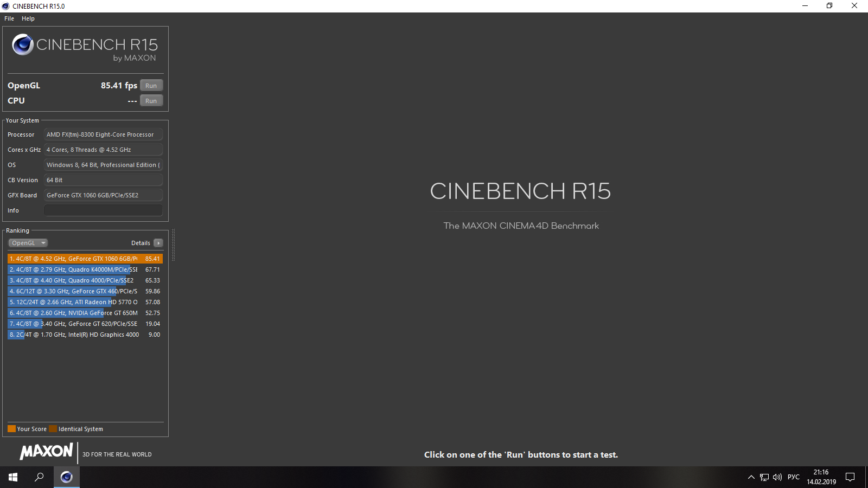The height and width of the screenshot is (488, 868).
Task: Open the File menu
Action: click(9, 18)
